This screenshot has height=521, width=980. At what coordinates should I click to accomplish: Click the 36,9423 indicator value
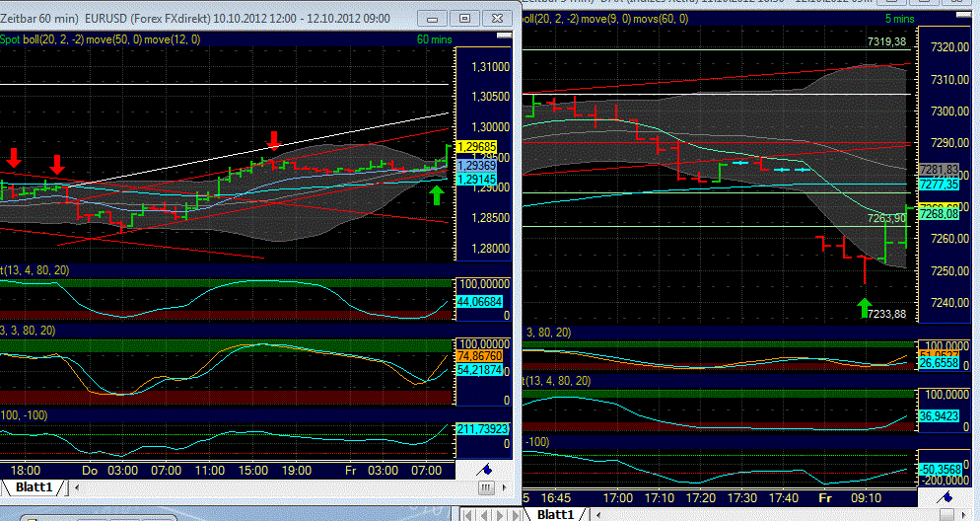939,416
